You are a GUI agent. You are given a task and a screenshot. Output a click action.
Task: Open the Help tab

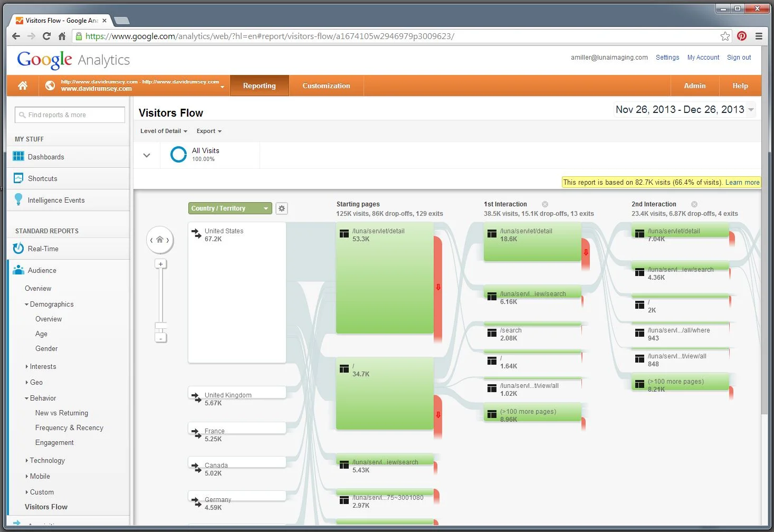[x=740, y=85]
